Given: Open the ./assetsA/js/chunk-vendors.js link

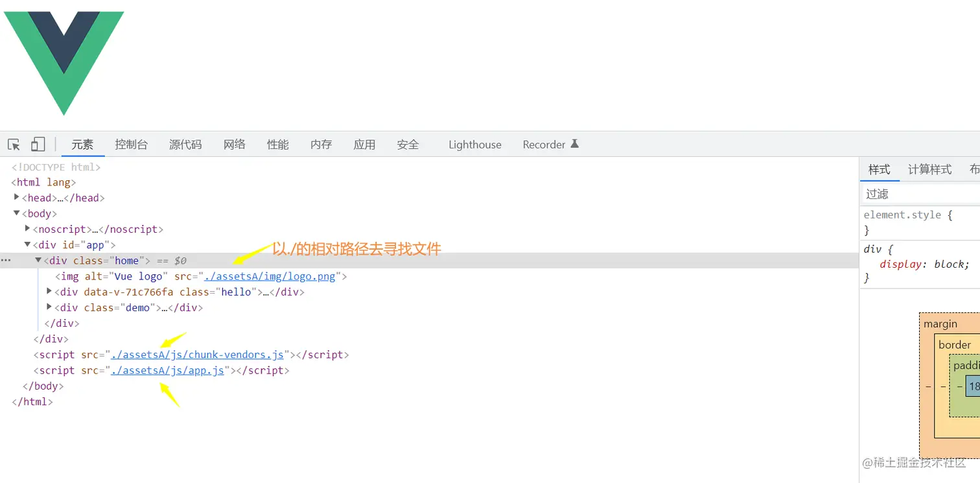Looking at the screenshot, I should (197, 355).
